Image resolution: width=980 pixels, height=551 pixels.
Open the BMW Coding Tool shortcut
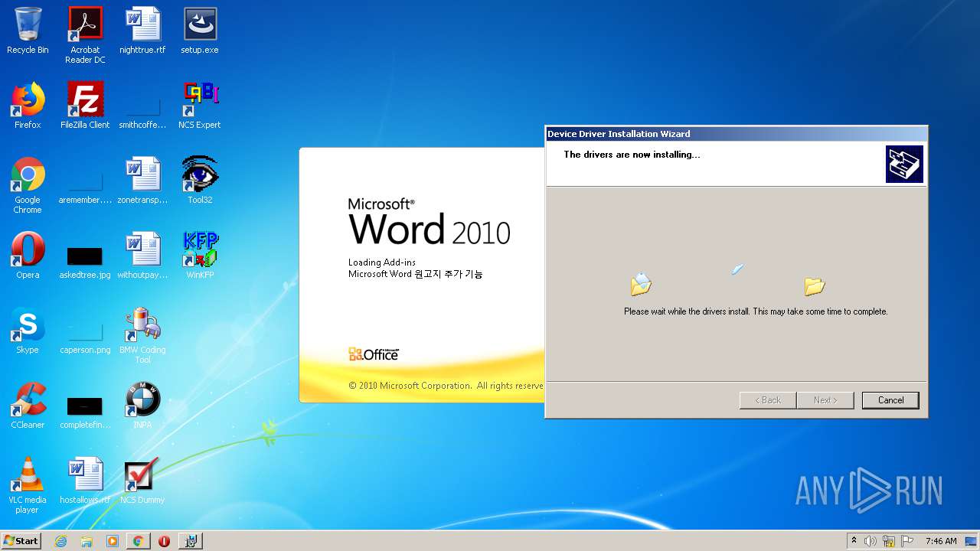[x=142, y=335]
